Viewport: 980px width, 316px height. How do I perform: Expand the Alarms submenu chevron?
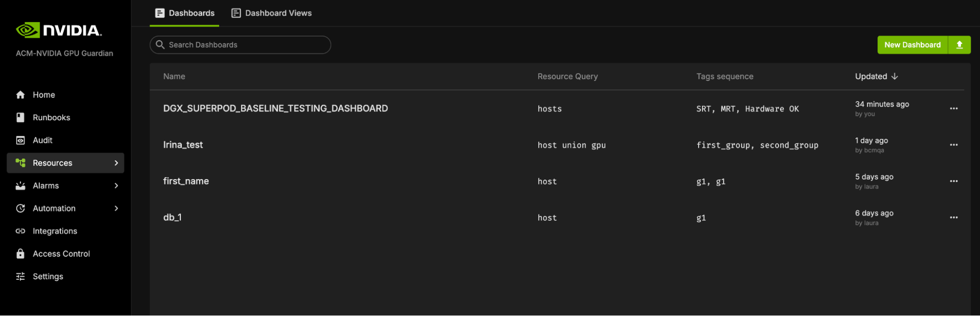pyautogui.click(x=116, y=186)
